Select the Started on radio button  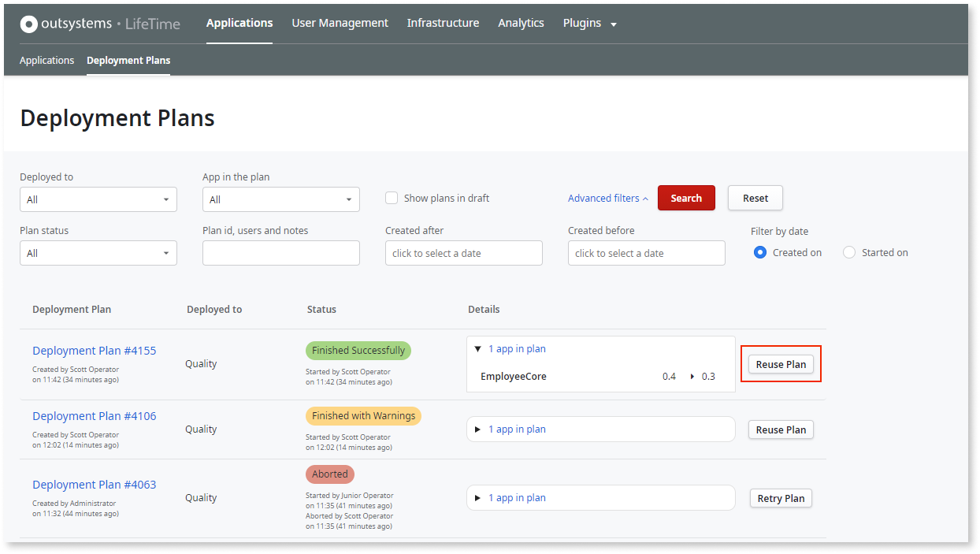point(849,252)
